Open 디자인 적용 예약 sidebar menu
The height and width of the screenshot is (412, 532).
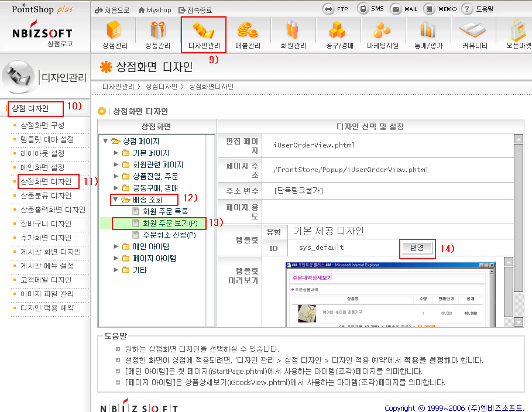click(x=47, y=308)
